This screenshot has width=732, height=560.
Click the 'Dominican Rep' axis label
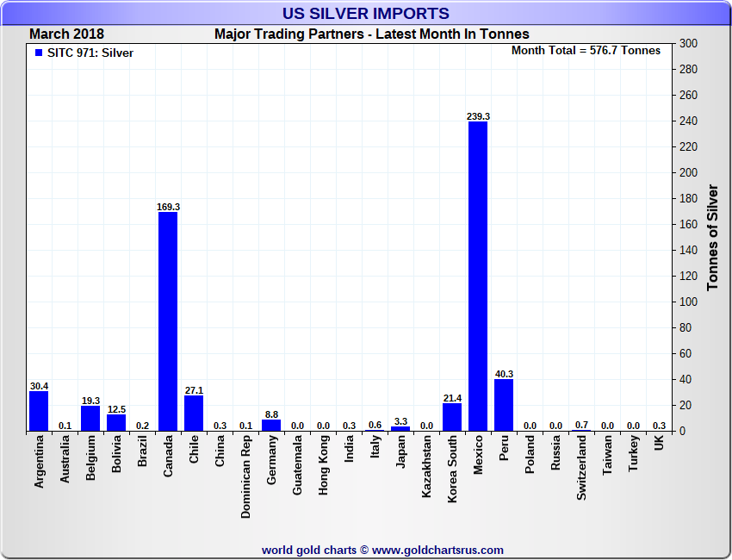[x=246, y=477]
